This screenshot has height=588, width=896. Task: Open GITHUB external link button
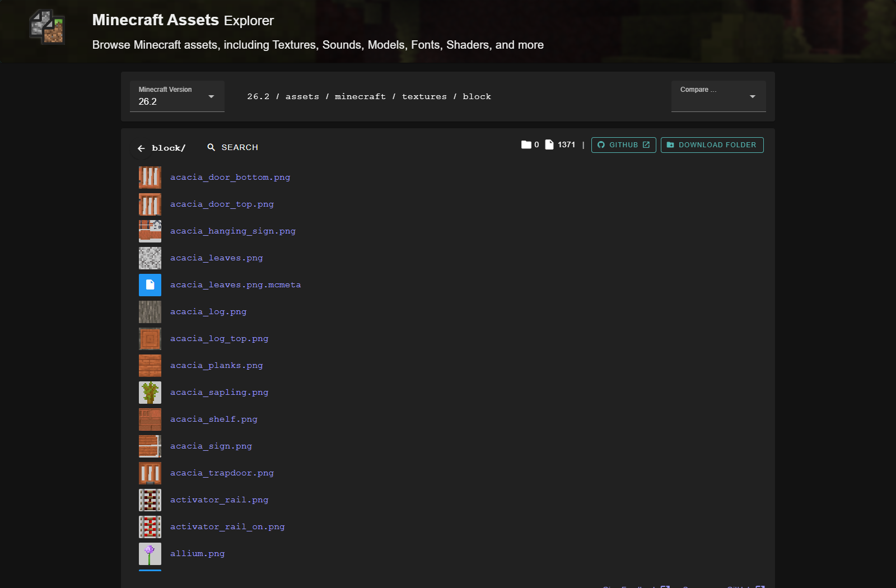coord(623,145)
